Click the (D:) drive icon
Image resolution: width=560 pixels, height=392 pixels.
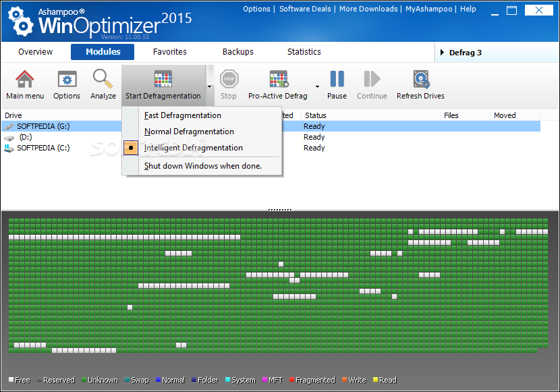click(9, 138)
